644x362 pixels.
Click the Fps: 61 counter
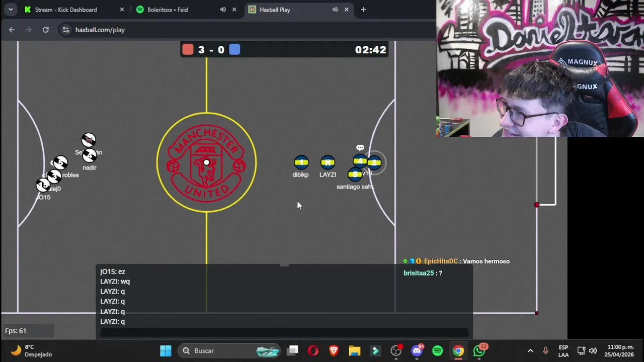coord(16,331)
